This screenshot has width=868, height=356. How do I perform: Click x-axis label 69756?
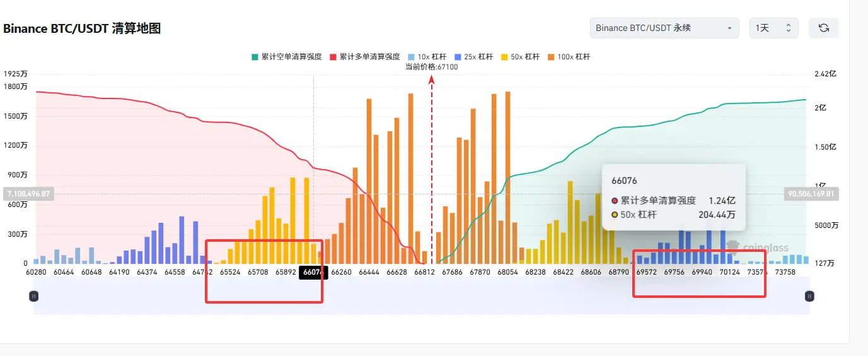[x=674, y=272]
